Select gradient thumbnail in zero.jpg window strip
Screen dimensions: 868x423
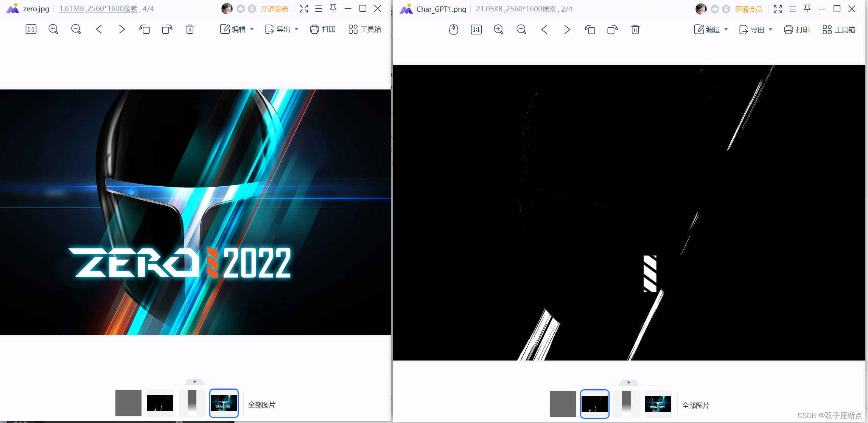pos(192,403)
